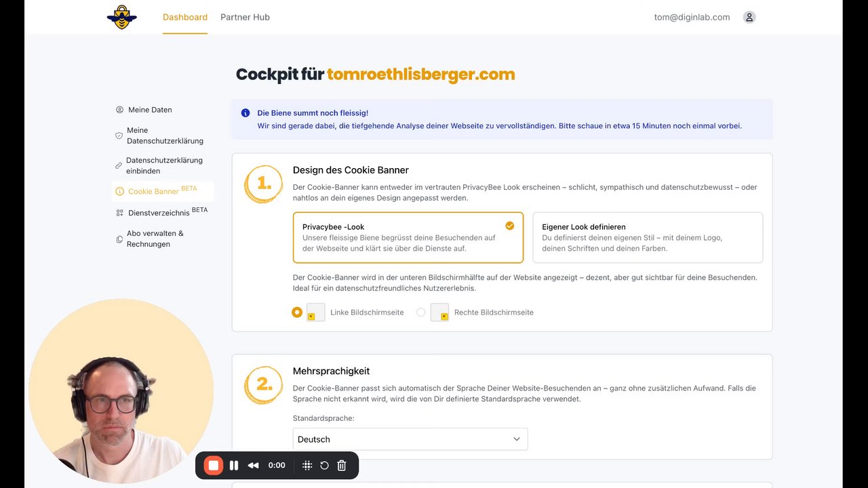Click the Abo verwalten copy icon
This screenshot has height=488, width=868.
[x=119, y=239]
